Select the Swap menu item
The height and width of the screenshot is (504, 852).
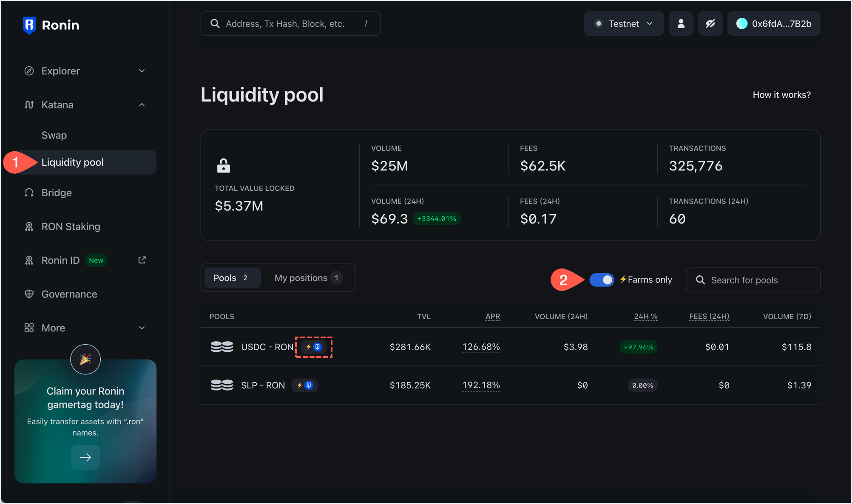coord(54,135)
